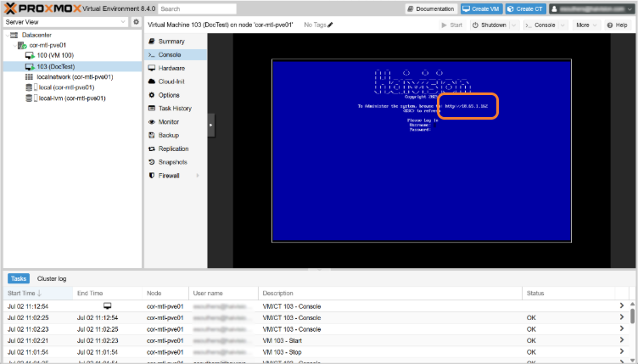Open the Summary menu item
This screenshot has height=364, width=638.
pos(171,41)
